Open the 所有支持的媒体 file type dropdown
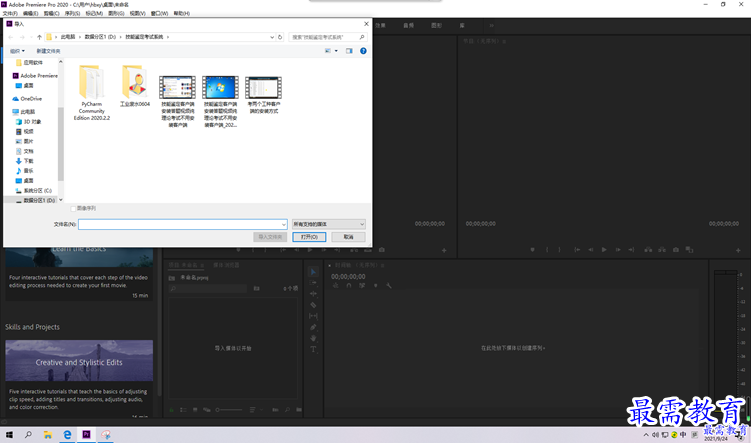 329,224
